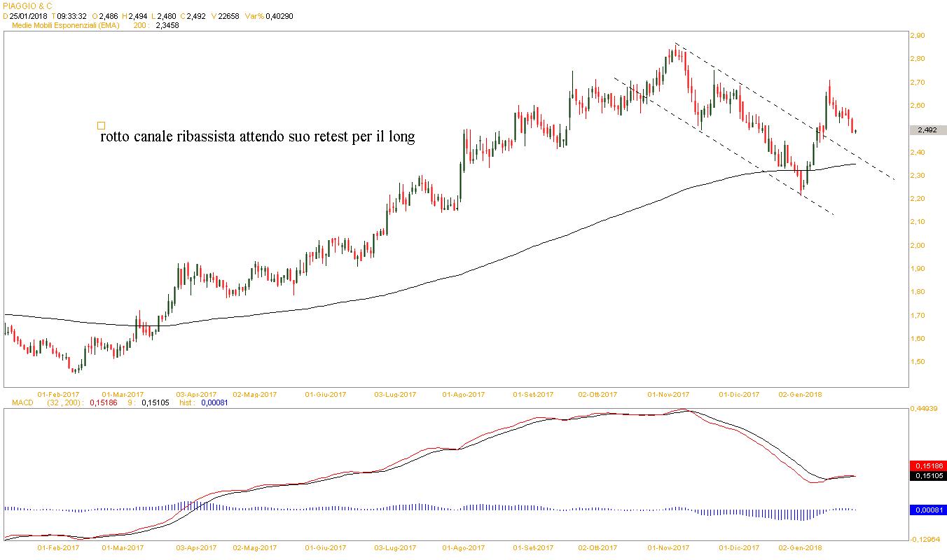Click the blue histogram value tag 0,00081
Image resolution: width=947 pixels, height=560 pixels.
point(927,510)
